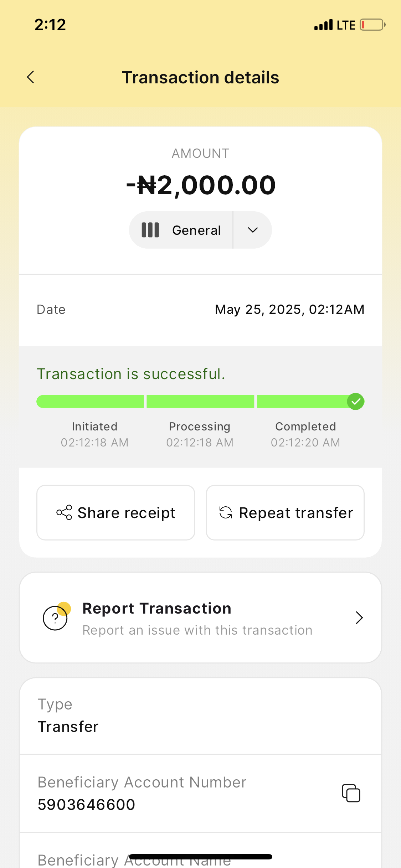Image resolution: width=401 pixels, height=868 pixels.
Task: Open Report Transaction chevron arrow
Action: pyautogui.click(x=359, y=618)
